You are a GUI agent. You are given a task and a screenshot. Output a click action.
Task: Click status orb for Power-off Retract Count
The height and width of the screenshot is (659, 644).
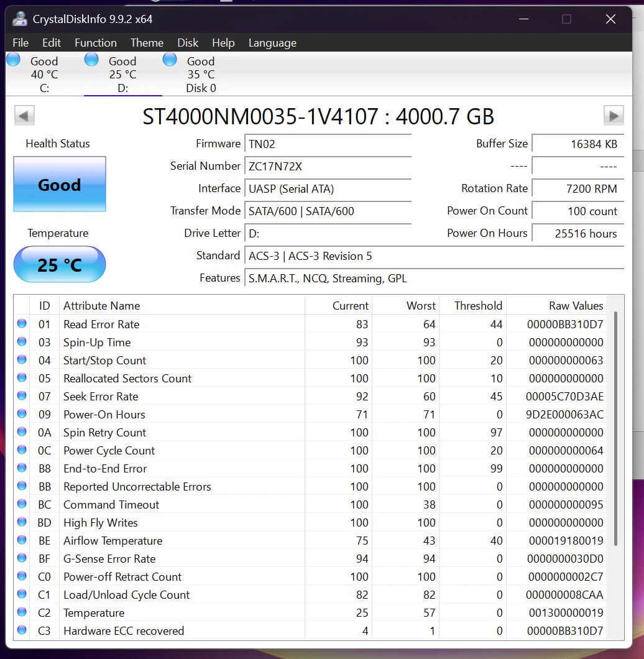tap(22, 576)
